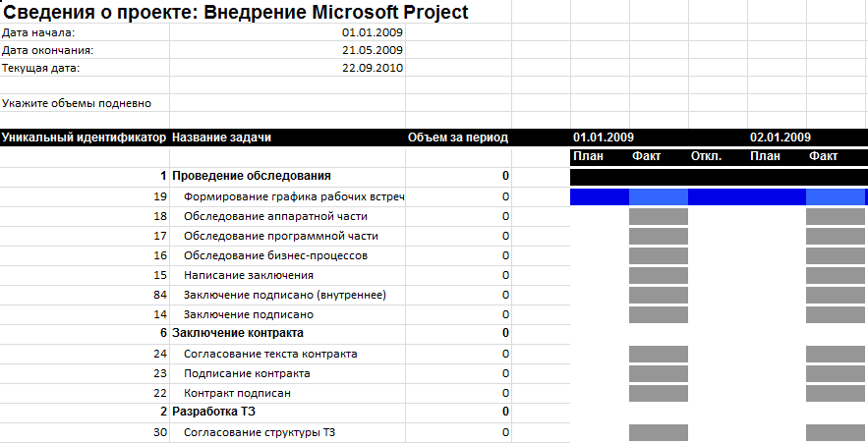Select the volume value 0 for 'Заключение контракта'
Viewport: 868px width, 443px height.
(x=458, y=333)
